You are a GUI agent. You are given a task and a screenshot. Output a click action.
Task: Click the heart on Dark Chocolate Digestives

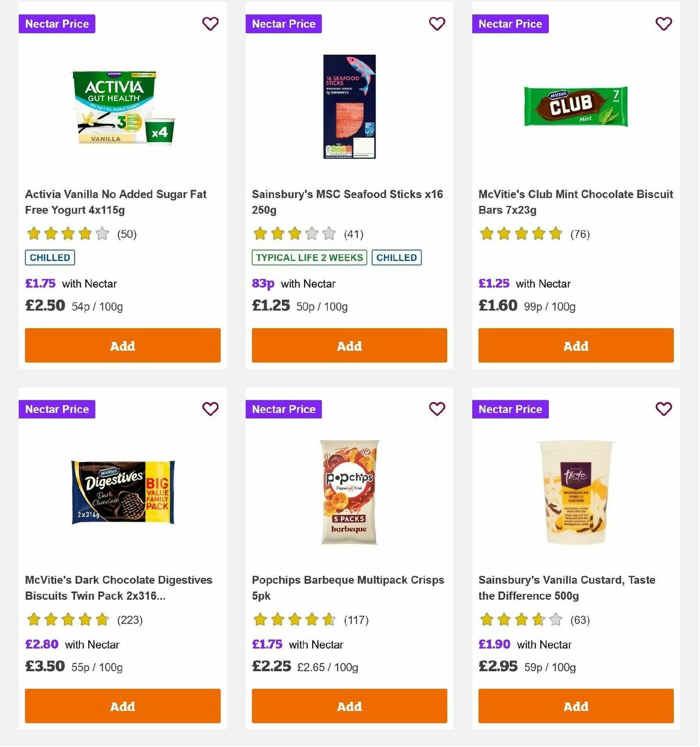[x=210, y=409]
